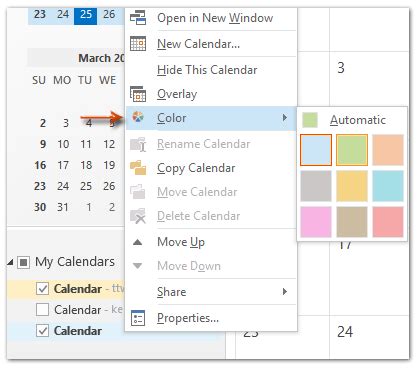Uncheck the highlighted Calendar - ttw checkbox
This screenshot has width=417, height=372.
(x=42, y=289)
